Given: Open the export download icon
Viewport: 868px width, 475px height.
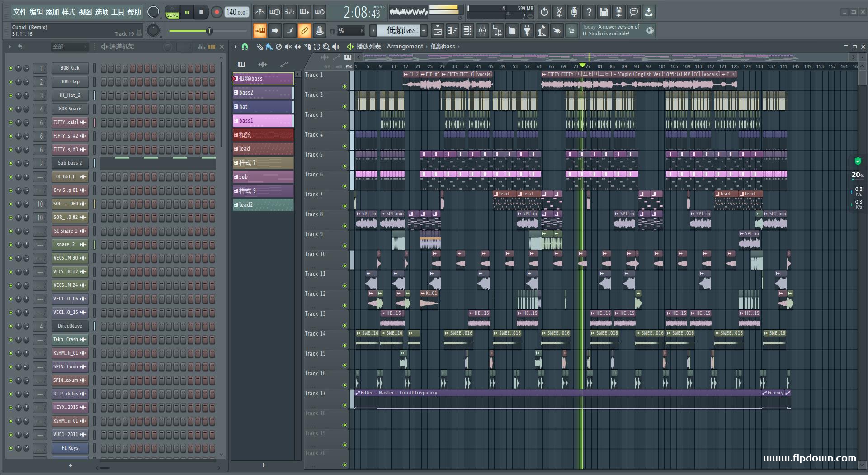Looking at the screenshot, I should pyautogui.click(x=648, y=12).
